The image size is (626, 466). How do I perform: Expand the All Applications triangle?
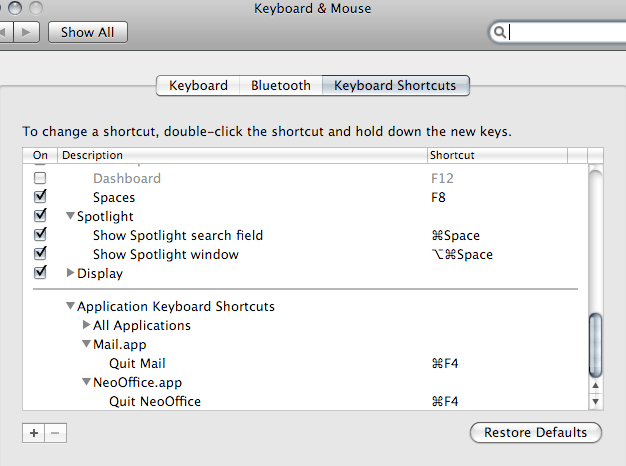(x=86, y=325)
